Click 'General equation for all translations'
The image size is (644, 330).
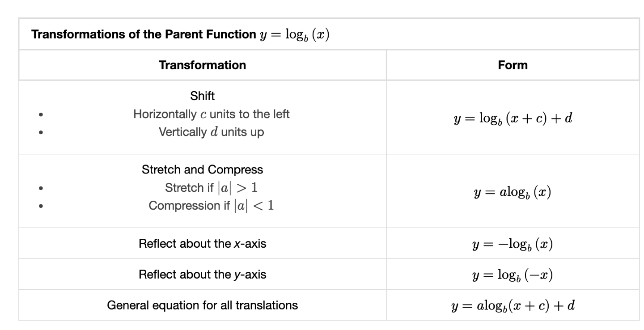click(x=203, y=305)
